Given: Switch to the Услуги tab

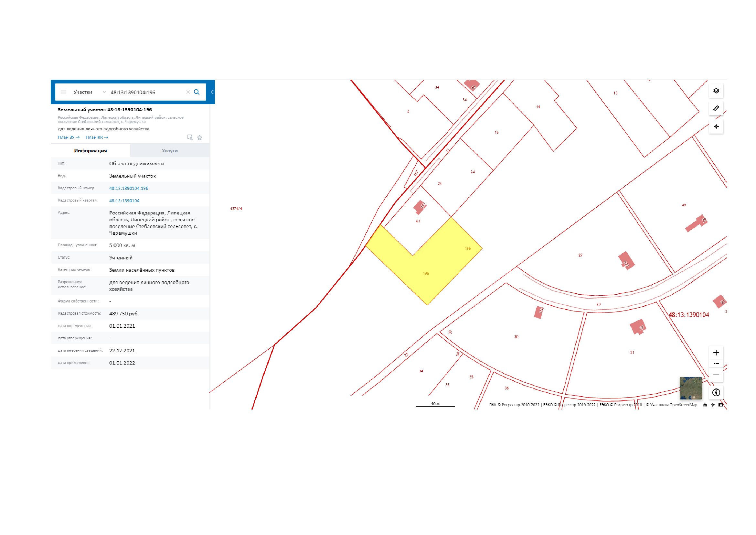Looking at the screenshot, I should point(170,150).
